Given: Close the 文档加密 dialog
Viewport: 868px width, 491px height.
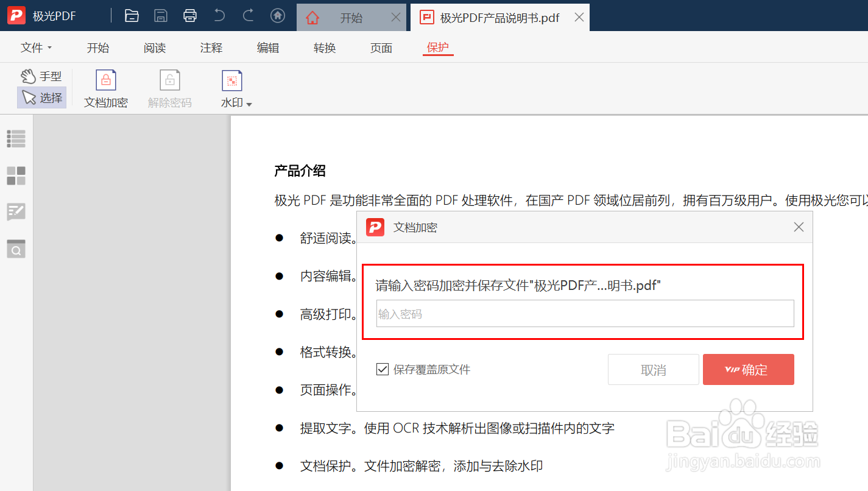Looking at the screenshot, I should [799, 227].
